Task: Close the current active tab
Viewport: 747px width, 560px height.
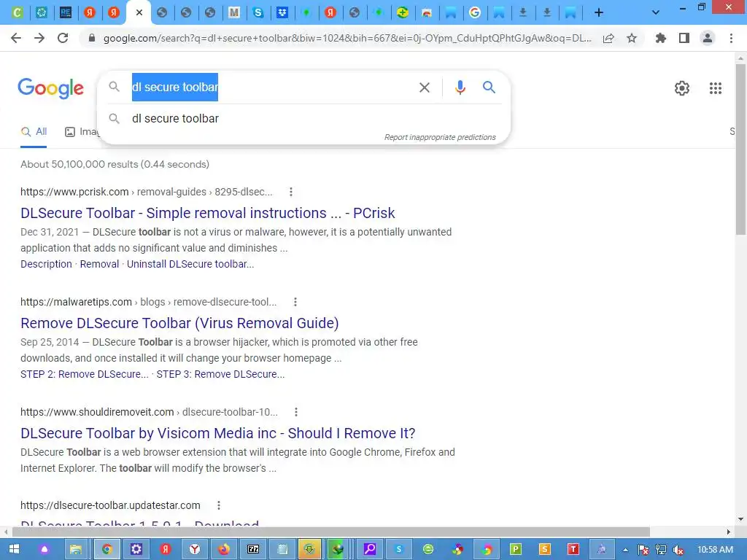Action: point(139,13)
